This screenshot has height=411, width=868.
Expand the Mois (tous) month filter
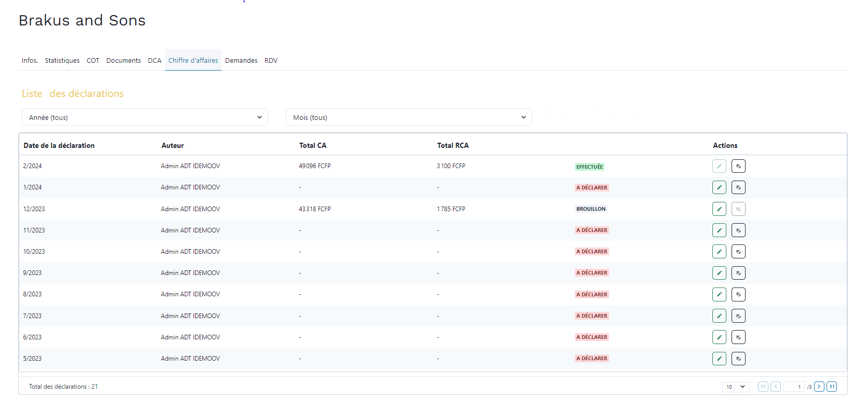coord(409,117)
